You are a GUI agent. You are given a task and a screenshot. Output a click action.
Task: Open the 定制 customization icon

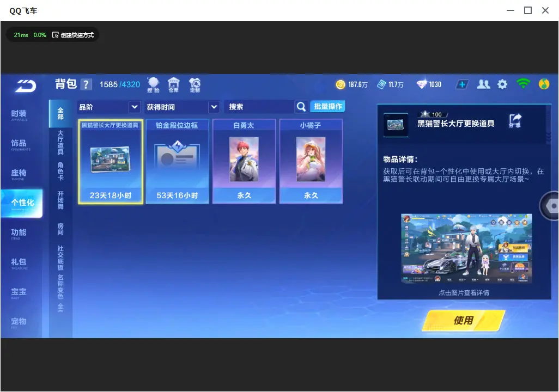tap(195, 85)
